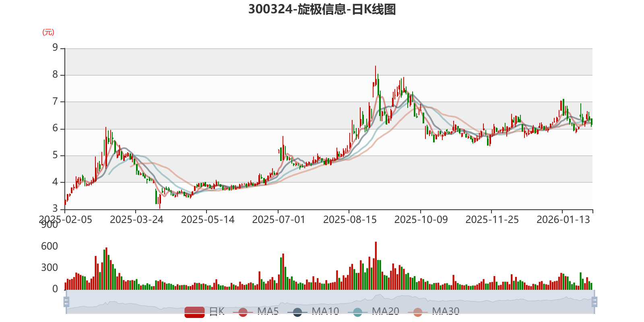Image resolution: width=644 pixels, height=322 pixels.
Task: Click the volume axis label 600
Action: pos(50,246)
